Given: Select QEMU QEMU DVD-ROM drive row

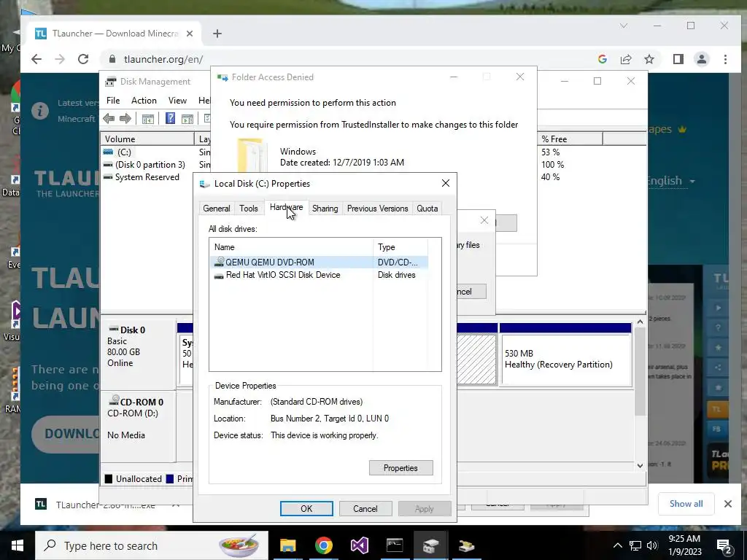Looking at the screenshot, I should (x=319, y=262).
